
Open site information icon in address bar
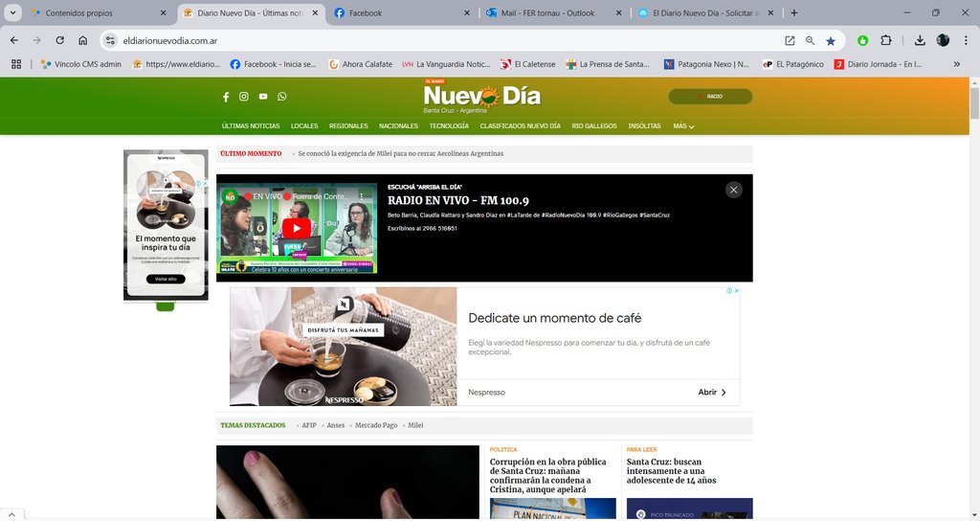pyautogui.click(x=110, y=40)
